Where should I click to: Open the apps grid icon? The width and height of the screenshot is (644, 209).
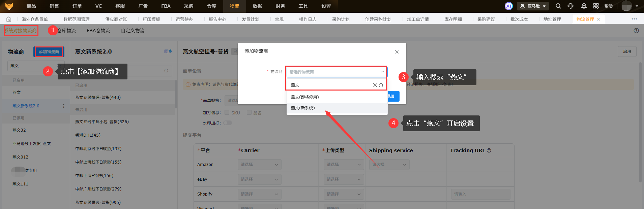coord(596,6)
